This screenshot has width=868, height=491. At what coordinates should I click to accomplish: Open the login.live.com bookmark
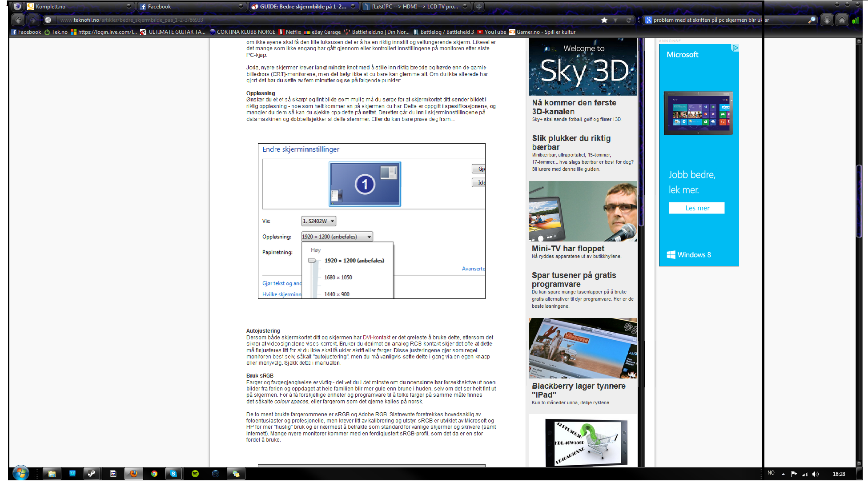click(104, 32)
